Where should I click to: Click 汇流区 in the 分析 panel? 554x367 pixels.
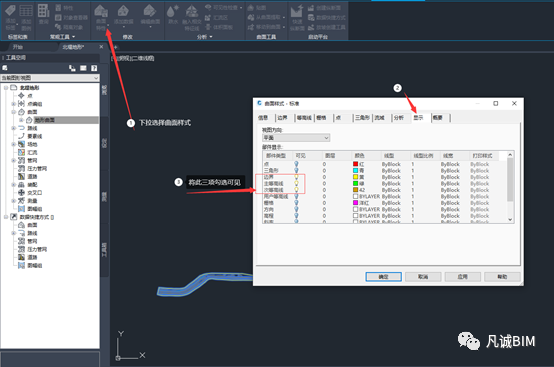216,17
